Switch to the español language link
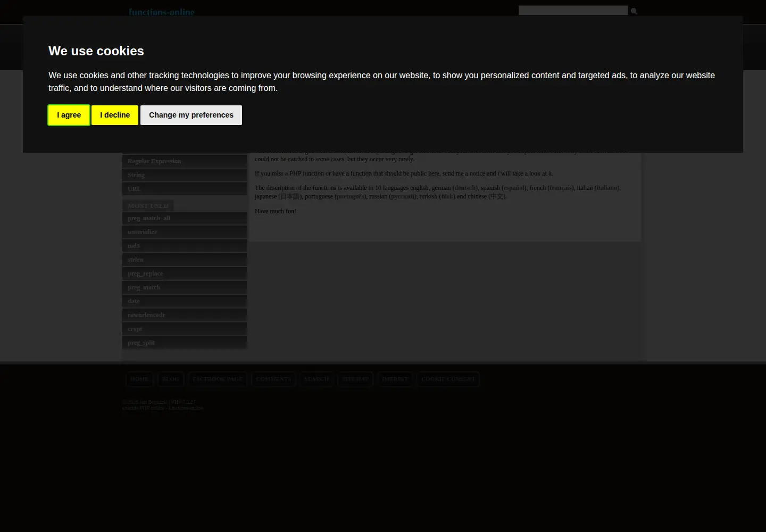 pyautogui.click(x=514, y=188)
